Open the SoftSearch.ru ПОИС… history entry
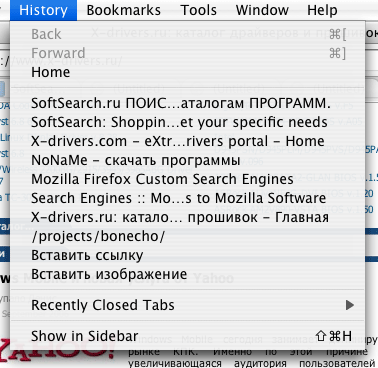The height and width of the screenshot is (368, 378). pyautogui.click(x=188, y=103)
